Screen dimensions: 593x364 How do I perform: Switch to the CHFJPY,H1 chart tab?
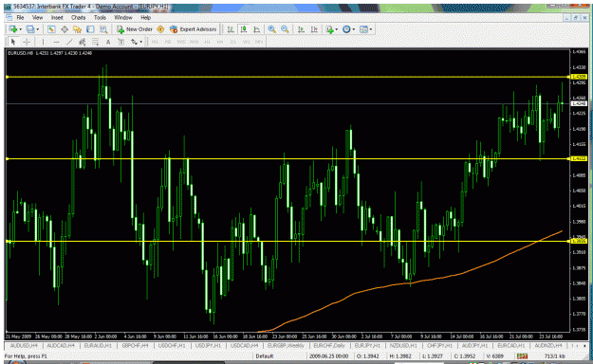pos(440,345)
